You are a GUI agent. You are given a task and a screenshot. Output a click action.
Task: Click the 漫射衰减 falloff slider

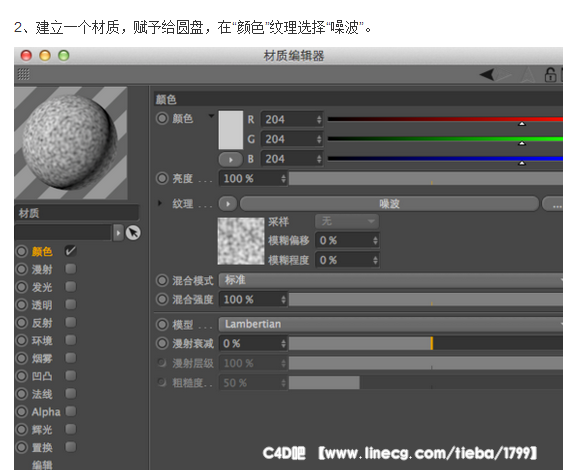426,344
